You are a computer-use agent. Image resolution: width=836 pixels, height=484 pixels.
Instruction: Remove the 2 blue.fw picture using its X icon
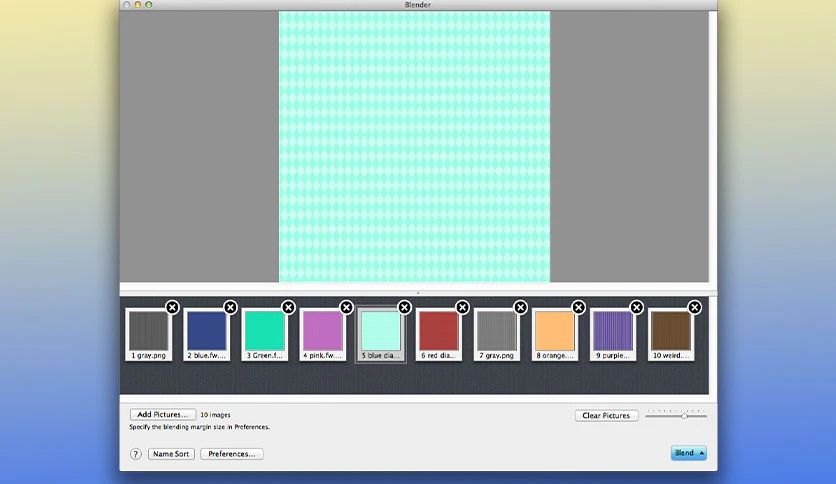(x=230, y=308)
